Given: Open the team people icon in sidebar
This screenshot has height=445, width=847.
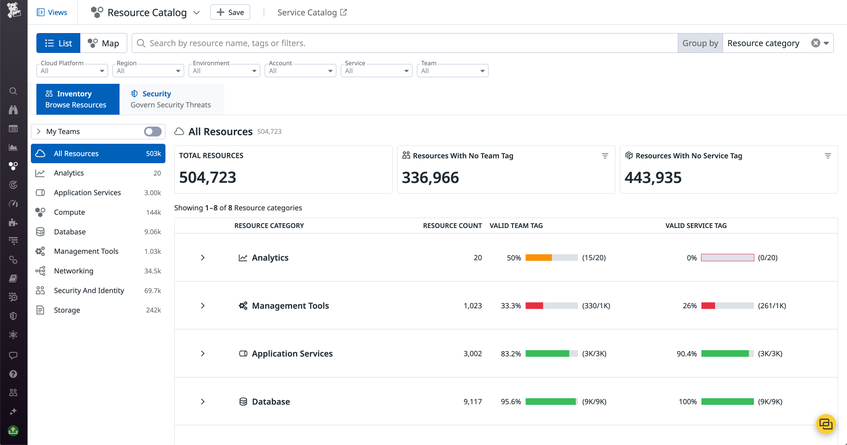Looking at the screenshot, I should (x=13, y=393).
